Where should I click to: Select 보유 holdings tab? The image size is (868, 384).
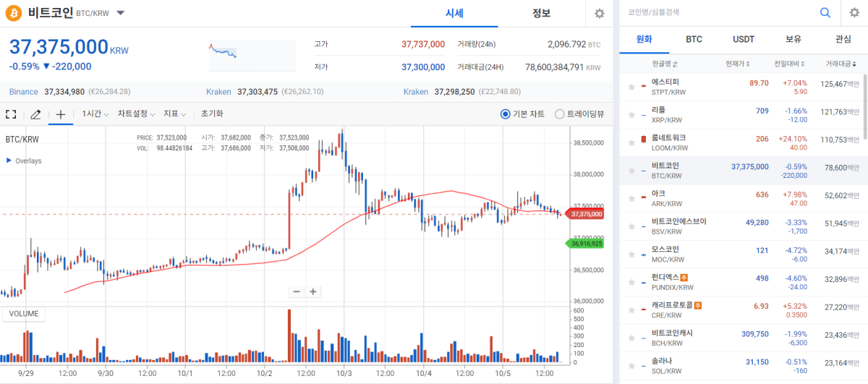793,39
